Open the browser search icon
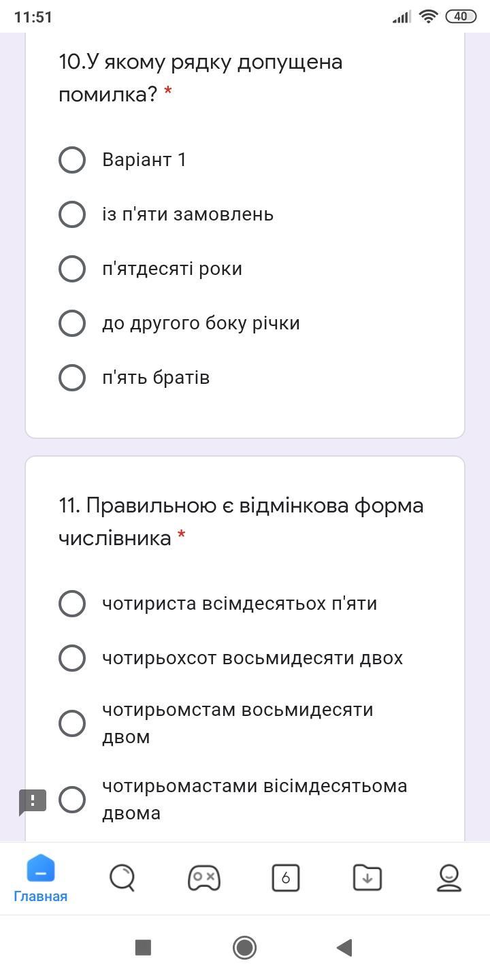This screenshot has height=980, width=490. click(x=122, y=877)
